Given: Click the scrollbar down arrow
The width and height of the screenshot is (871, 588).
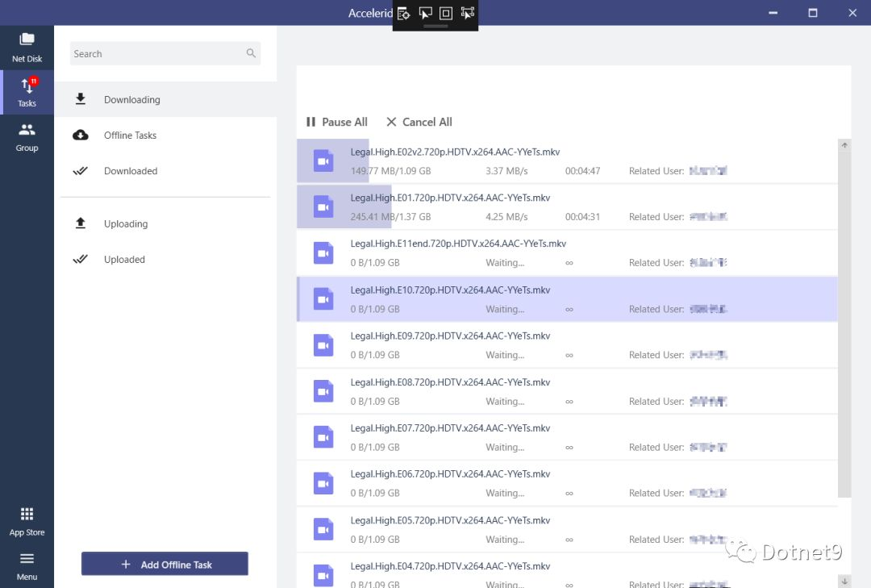Looking at the screenshot, I should pos(844,581).
